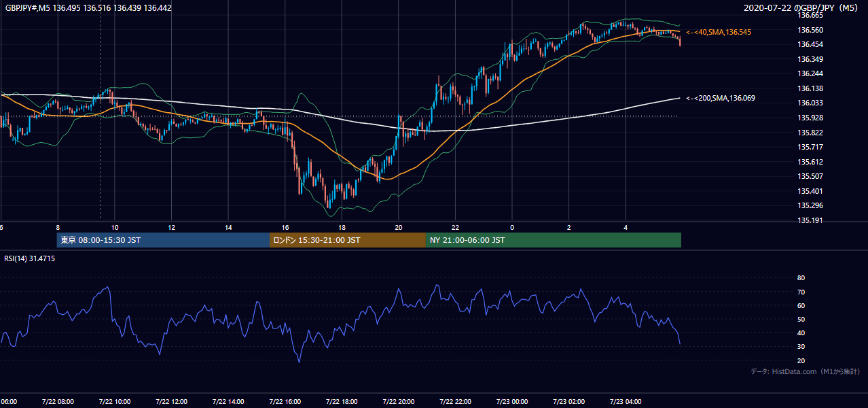Click the '7/22 18:00' time axis label
Viewport: 868px width, 408px height.
342,401
